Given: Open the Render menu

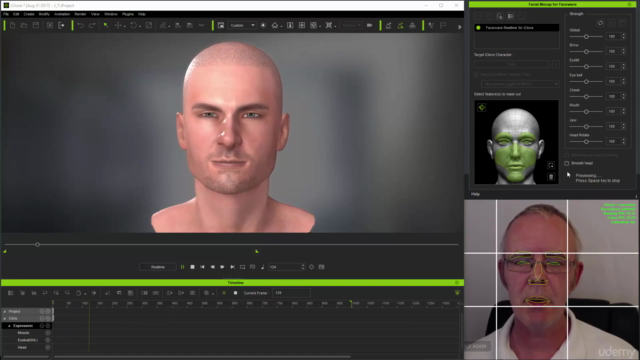Looking at the screenshot, I should pyautogui.click(x=80, y=14).
